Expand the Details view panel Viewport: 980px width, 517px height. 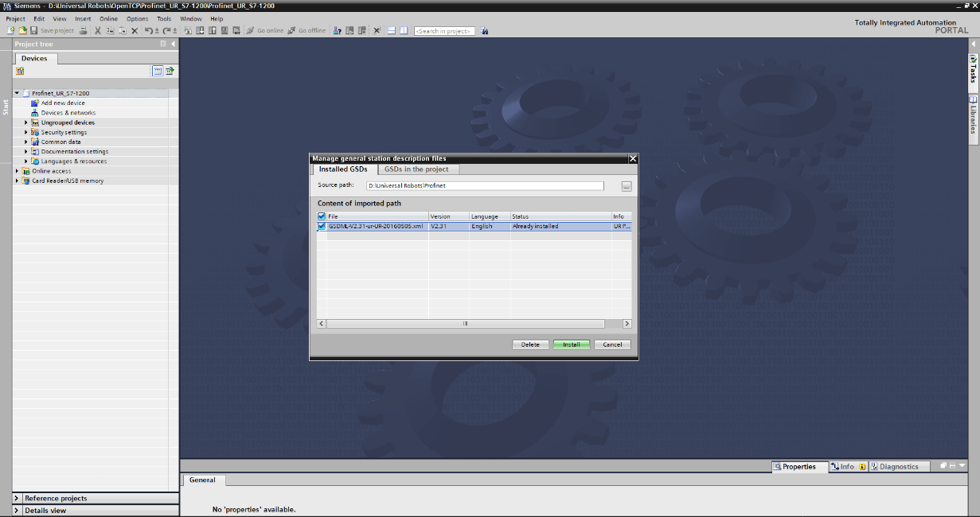pos(17,511)
